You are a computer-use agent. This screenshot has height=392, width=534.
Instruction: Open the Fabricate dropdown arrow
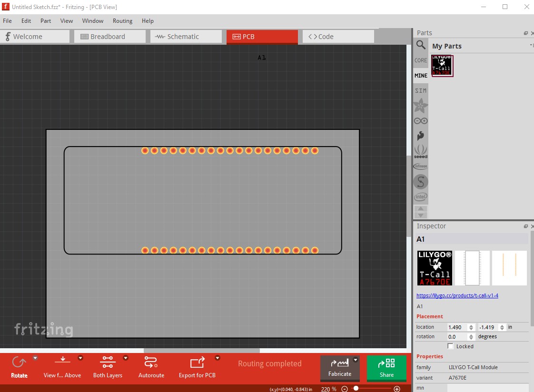pyautogui.click(x=356, y=360)
